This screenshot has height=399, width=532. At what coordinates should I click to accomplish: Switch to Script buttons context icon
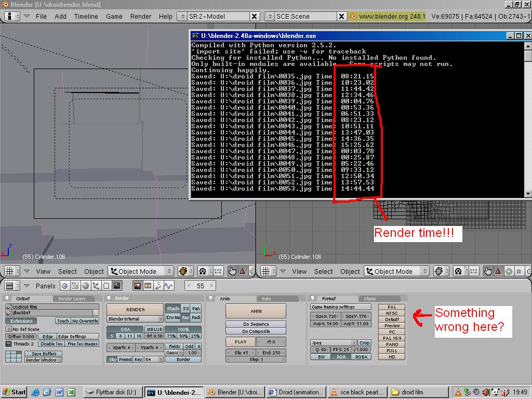(x=75, y=286)
